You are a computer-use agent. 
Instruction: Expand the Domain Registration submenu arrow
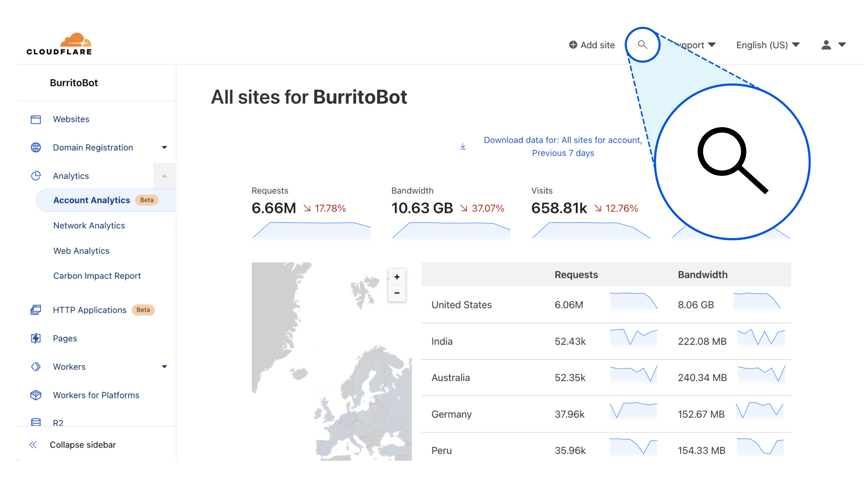coord(164,147)
